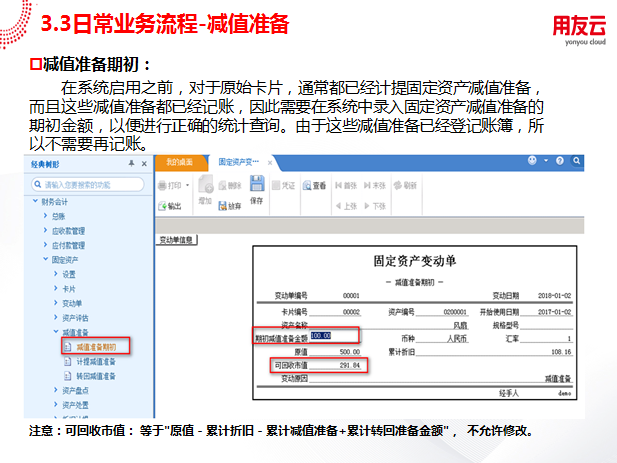Open the 转回减值准备 tree item
The width and height of the screenshot is (617, 463).
coord(96,376)
